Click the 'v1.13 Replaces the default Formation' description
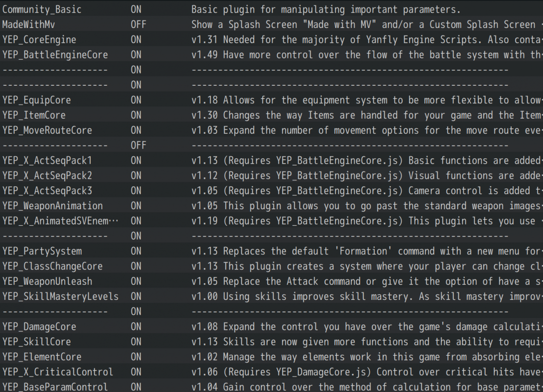 tap(366, 251)
